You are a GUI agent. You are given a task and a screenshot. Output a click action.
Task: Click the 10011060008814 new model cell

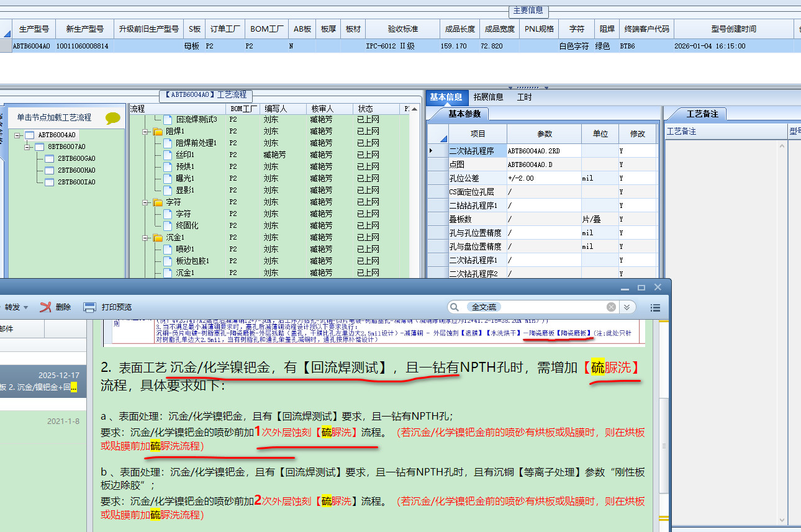tap(85, 46)
